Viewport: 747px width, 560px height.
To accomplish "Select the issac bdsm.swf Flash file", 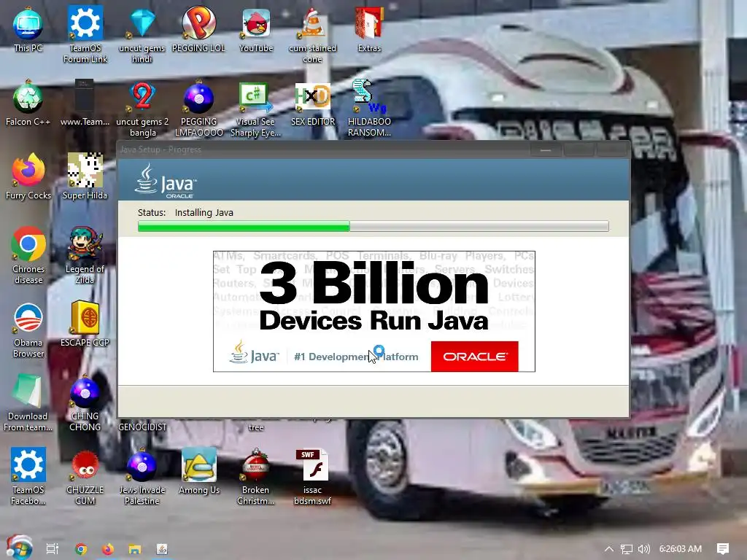I will 312,476.
